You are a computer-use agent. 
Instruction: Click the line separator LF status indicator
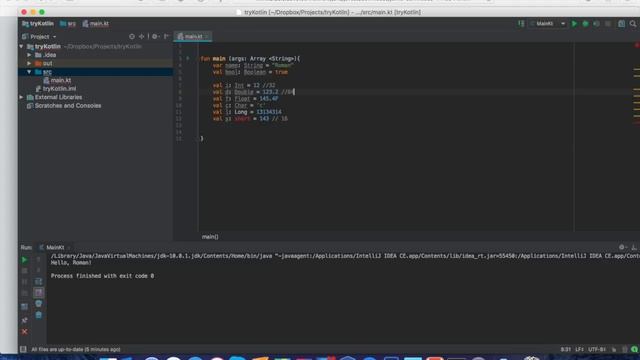pyautogui.click(x=579, y=349)
